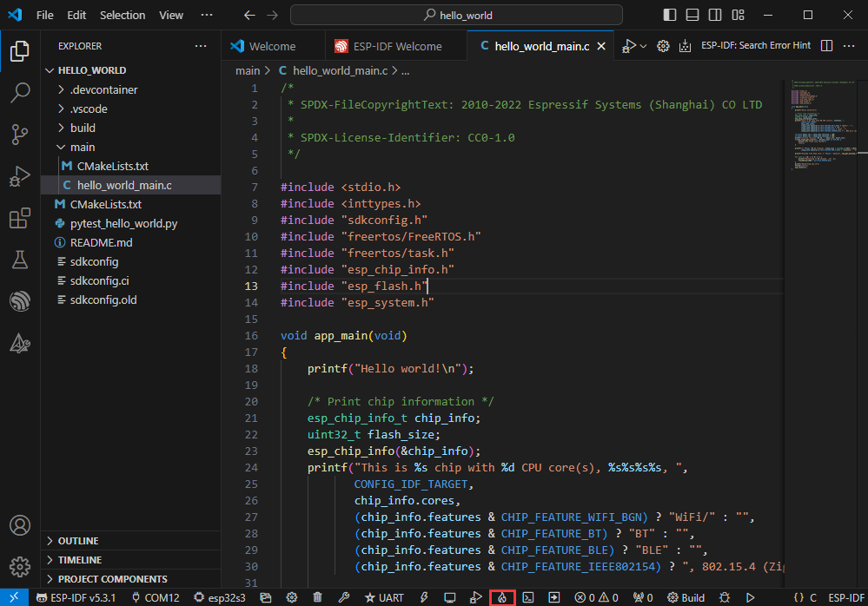Click the monitor device icon in status bar

[x=449, y=597]
